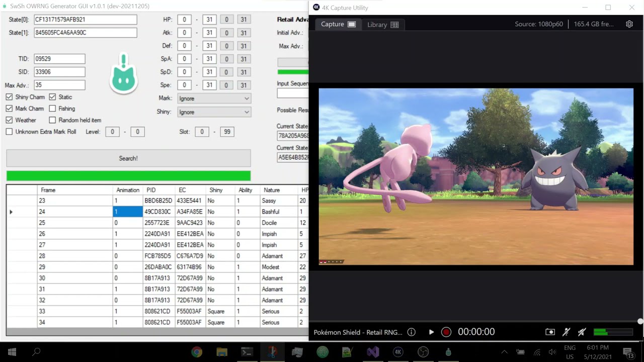This screenshot has width=644, height=362.
Task: Open File Explorer from the taskbar
Action: point(222,352)
